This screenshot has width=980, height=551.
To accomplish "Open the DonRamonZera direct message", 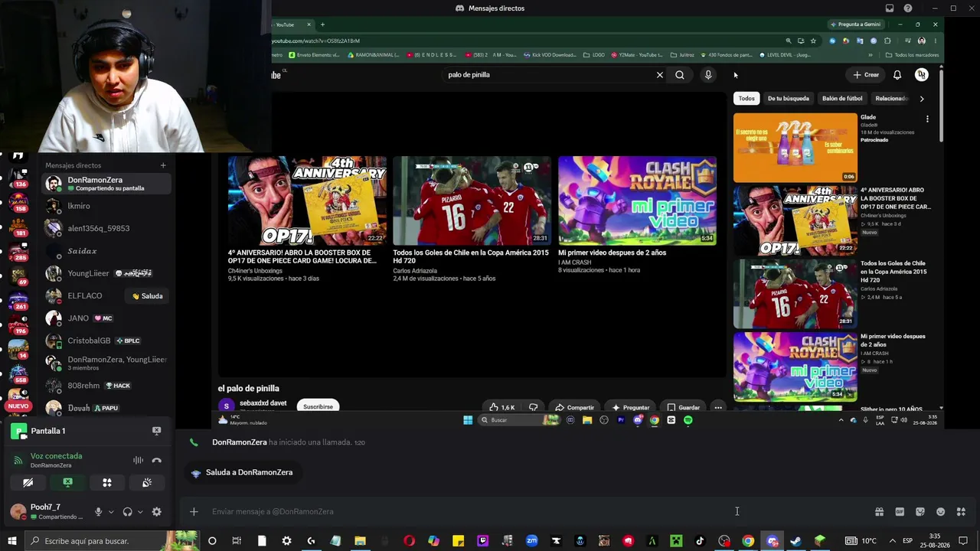I will (106, 184).
